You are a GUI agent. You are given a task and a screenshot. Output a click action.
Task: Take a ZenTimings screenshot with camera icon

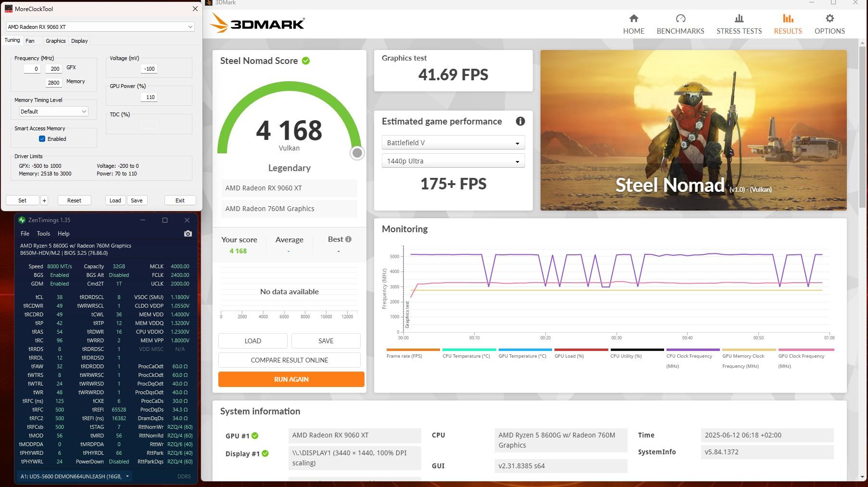[188, 234]
